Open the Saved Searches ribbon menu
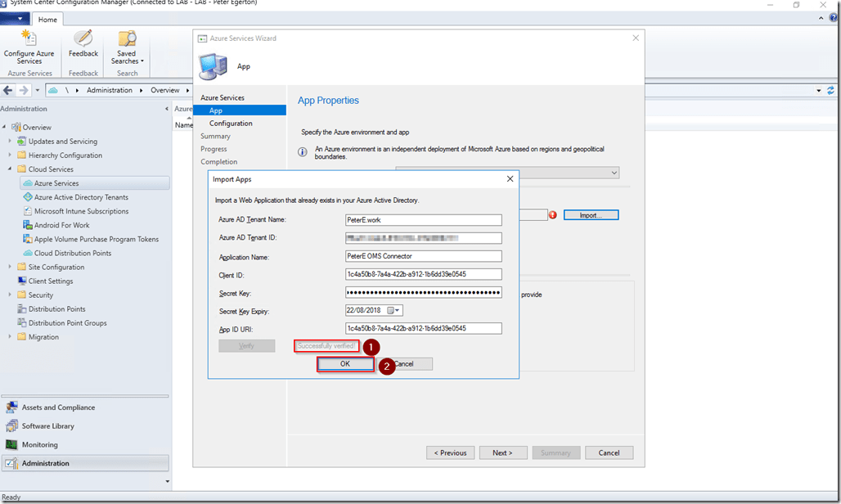 pos(127,47)
